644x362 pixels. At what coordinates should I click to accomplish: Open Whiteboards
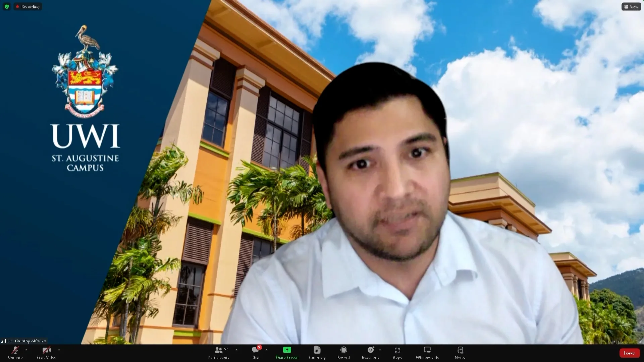click(x=427, y=352)
